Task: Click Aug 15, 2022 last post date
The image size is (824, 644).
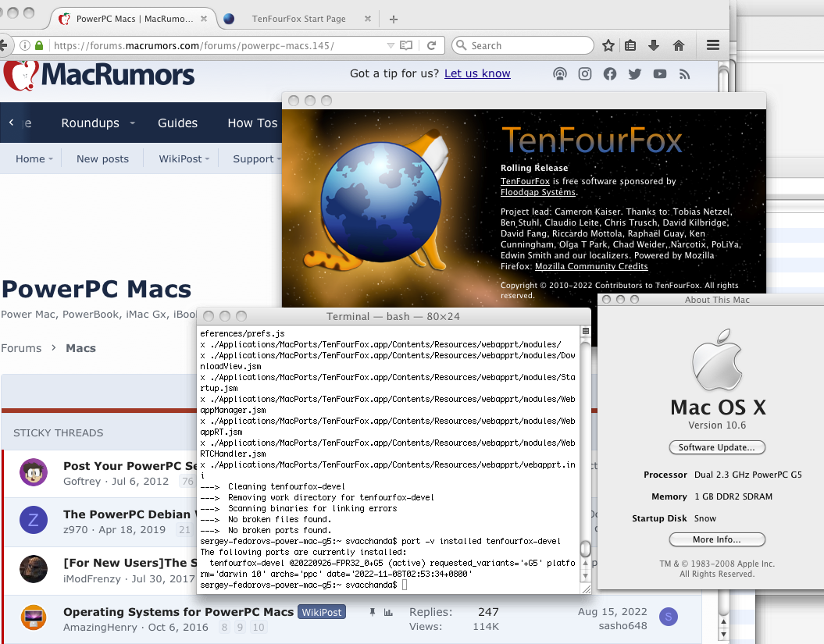Action: (612, 611)
